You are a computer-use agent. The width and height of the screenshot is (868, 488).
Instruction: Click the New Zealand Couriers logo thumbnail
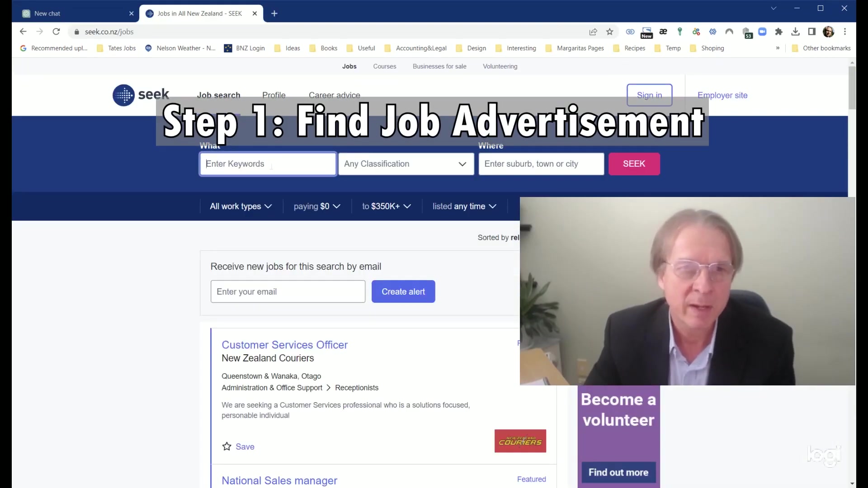(x=520, y=441)
